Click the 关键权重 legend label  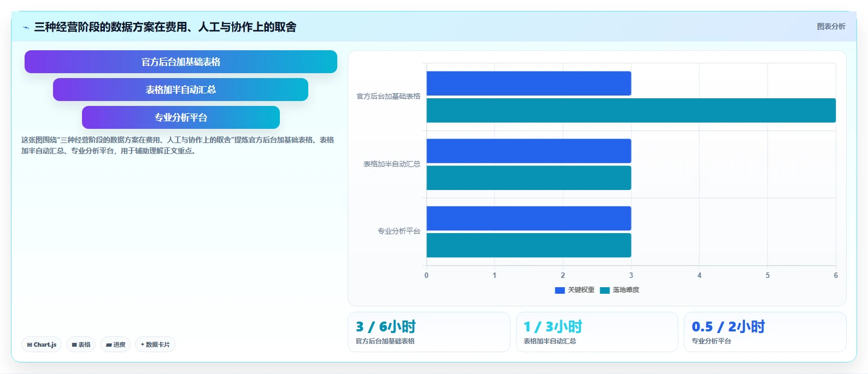coord(581,290)
